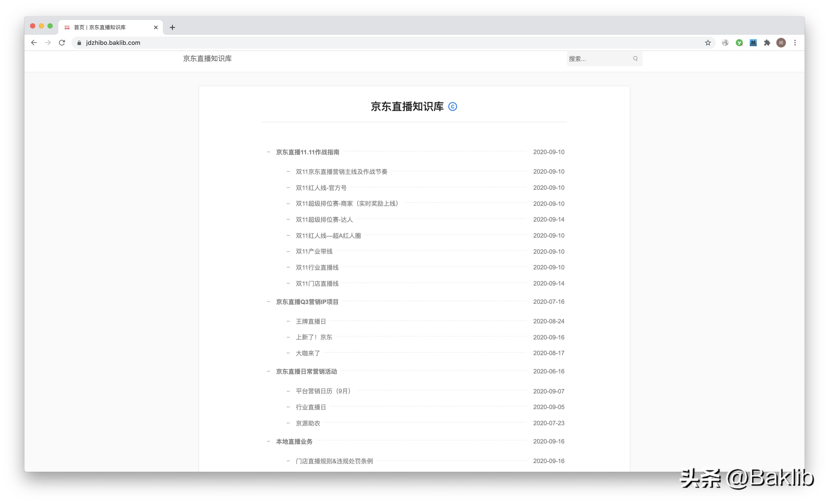Click the green Y extension icon
This screenshot has height=504, width=829.
click(x=740, y=43)
